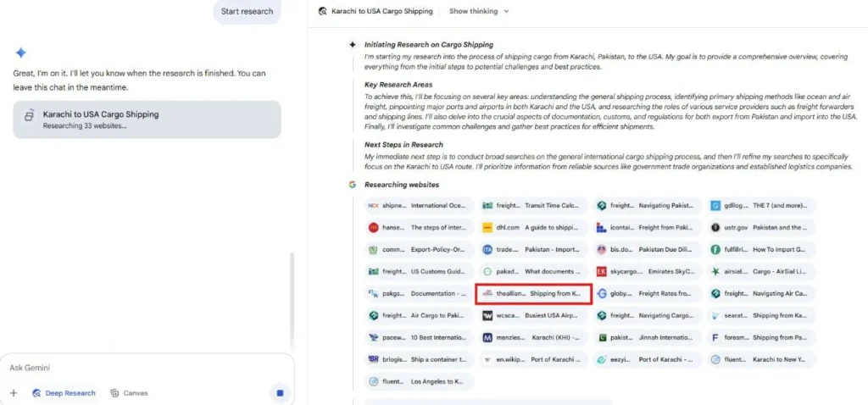Toggle the Deep Research chip
This screenshot has width=868, height=405.
pos(64,393)
